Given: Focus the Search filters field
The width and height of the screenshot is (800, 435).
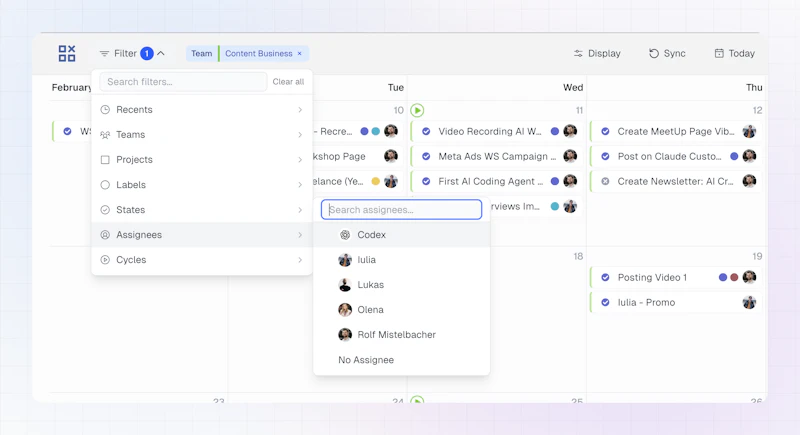Looking at the screenshot, I should click(x=183, y=82).
